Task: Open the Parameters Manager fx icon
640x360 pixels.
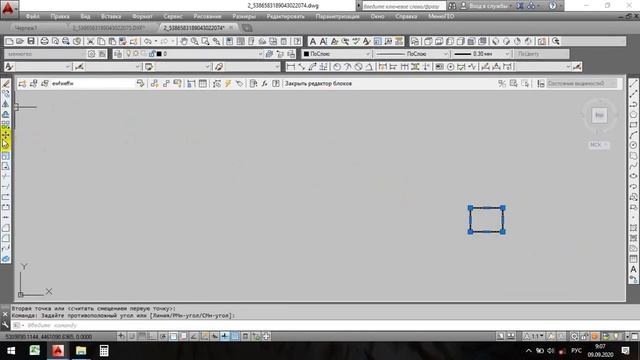Action: [264, 83]
